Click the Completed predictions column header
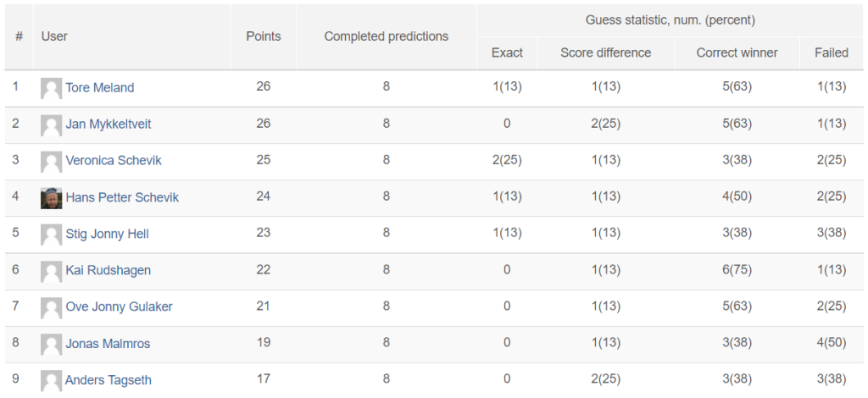868x398 pixels. (x=387, y=36)
